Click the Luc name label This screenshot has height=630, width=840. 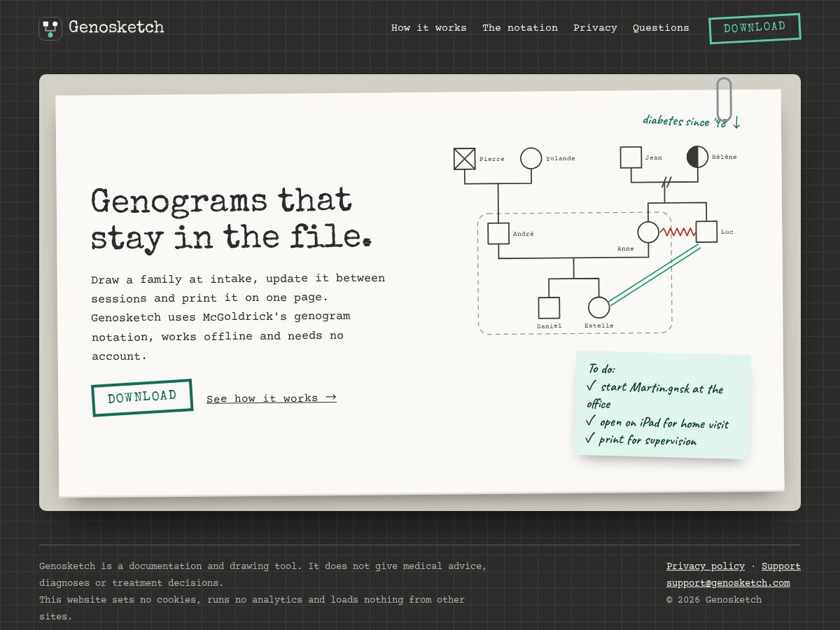point(727,232)
